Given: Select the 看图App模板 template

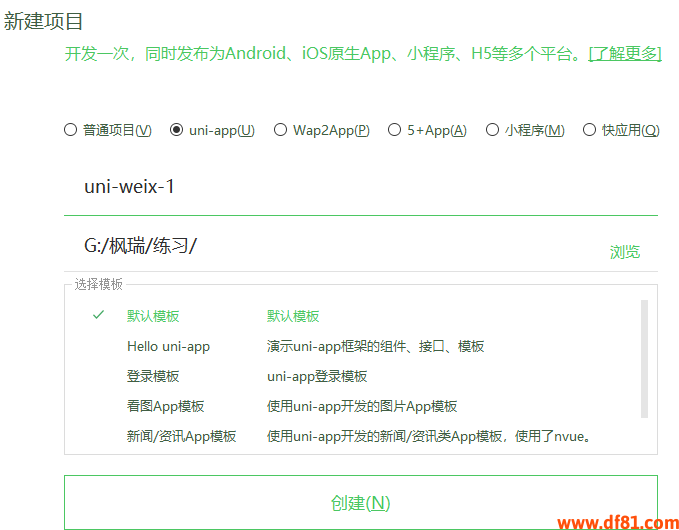Looking at the screenshot, I should [165, 406].
